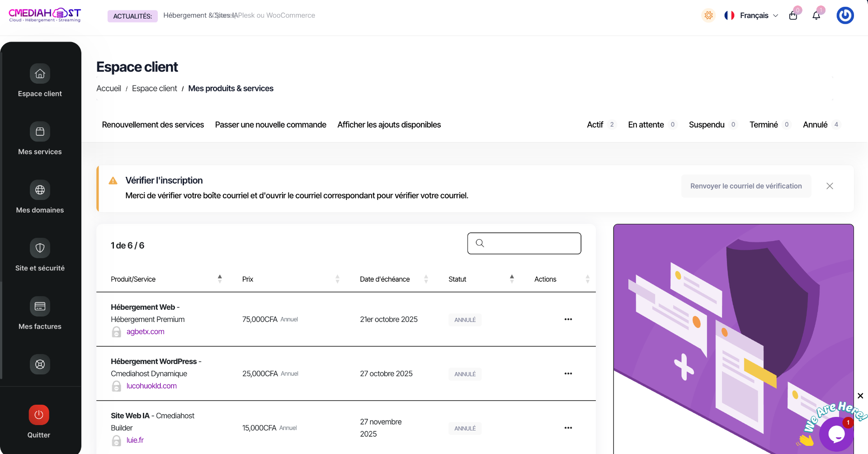Click the Mes produits & services breadcrumb
Viewport: 868px width, 454px height.
[x=231, y=88]
